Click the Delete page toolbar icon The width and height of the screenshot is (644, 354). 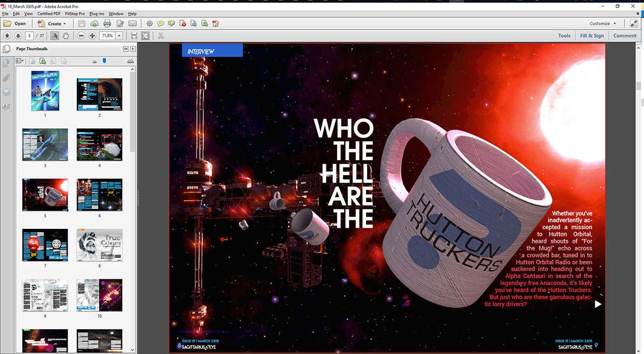[183, 24]
